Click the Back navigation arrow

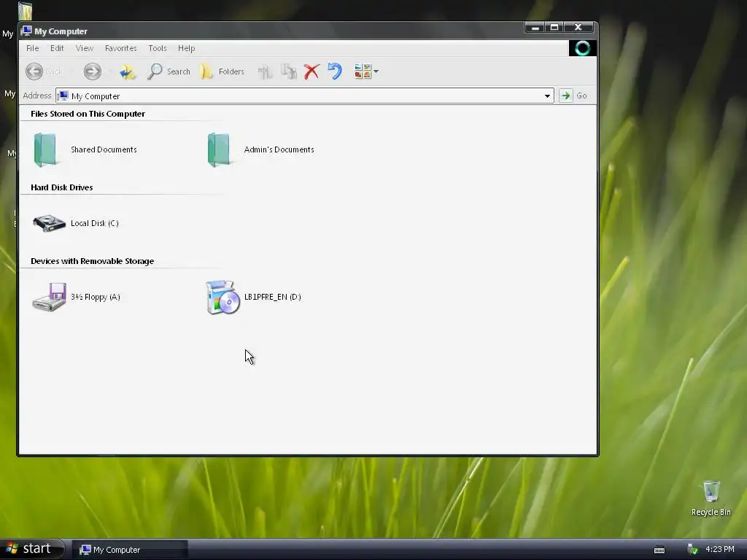coord(34,71)
